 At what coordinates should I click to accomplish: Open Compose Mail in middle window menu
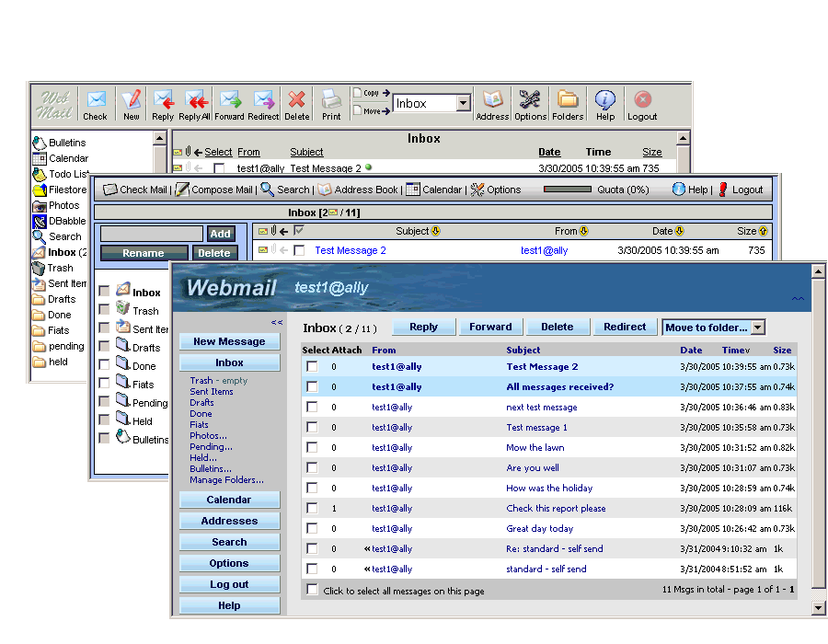tap(214, 190)
